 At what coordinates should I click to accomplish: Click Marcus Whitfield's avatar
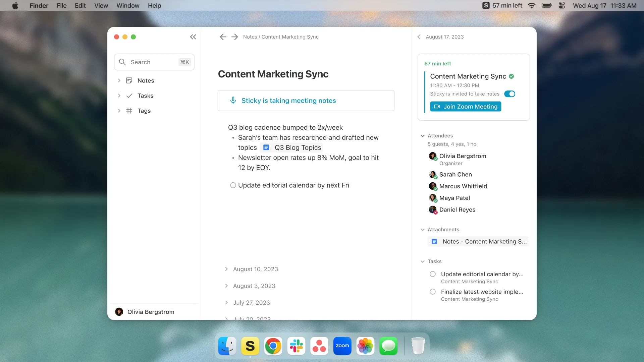tap(433, 186)
